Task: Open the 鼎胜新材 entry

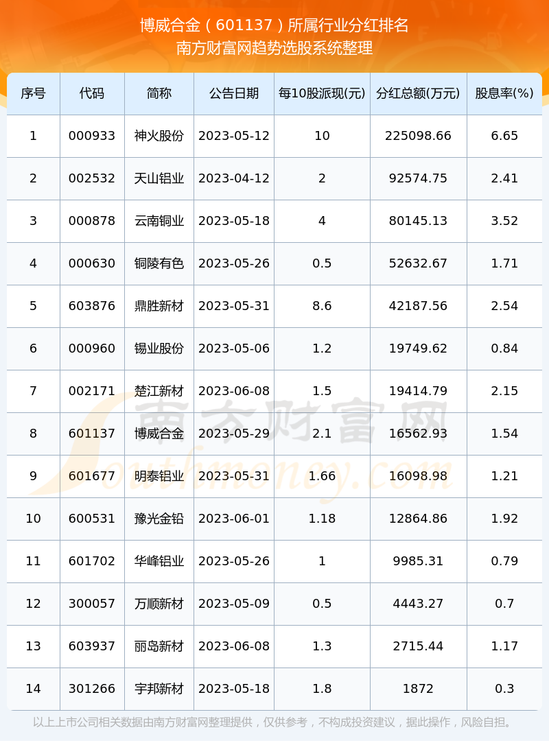Action: tap(159, 306)
